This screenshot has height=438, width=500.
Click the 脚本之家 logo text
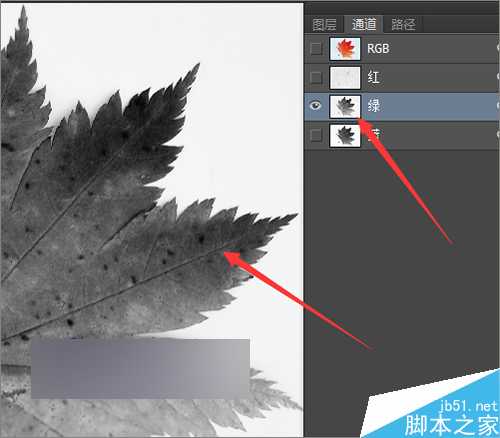451,425
